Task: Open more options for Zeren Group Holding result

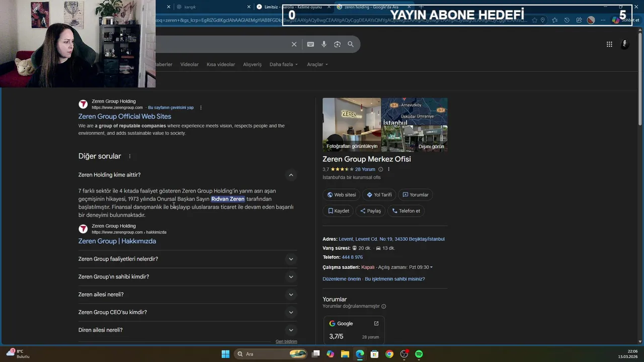Action: pyautogui.click(x=201, y=108)
